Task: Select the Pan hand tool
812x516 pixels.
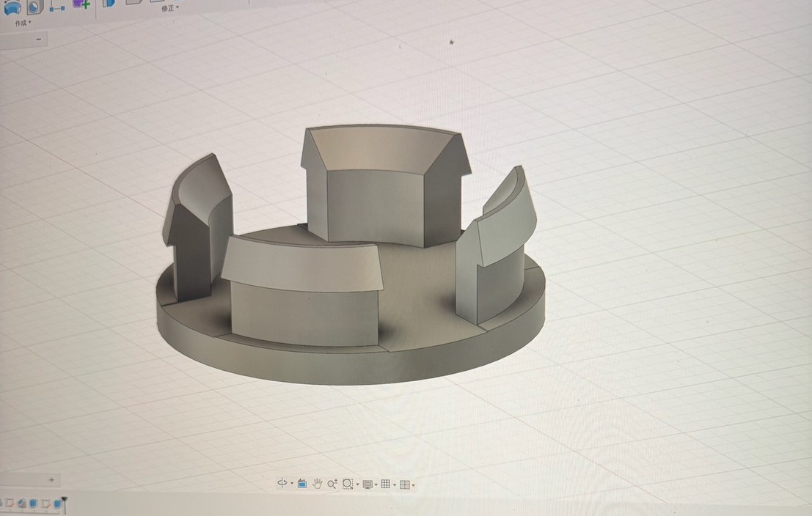Action: (x=318, y=484)
